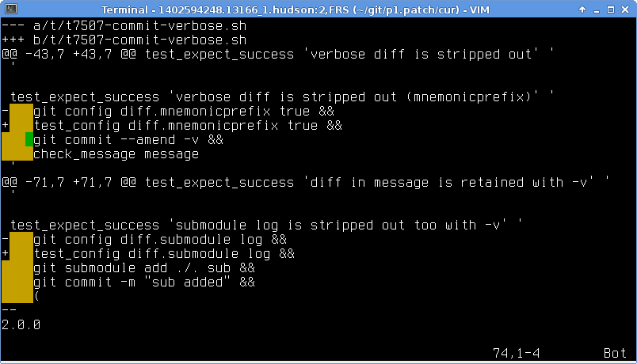Viewport: 637px width, 364px height.
Task: Click the minus sign before 'git config diff.submodule'
Action: point(6,240)
